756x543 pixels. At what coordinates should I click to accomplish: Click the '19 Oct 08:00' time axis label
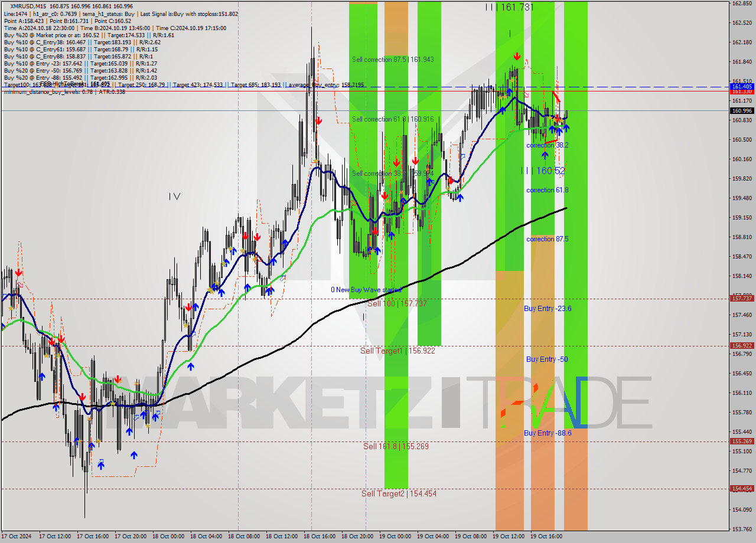(x=471, y=537)
